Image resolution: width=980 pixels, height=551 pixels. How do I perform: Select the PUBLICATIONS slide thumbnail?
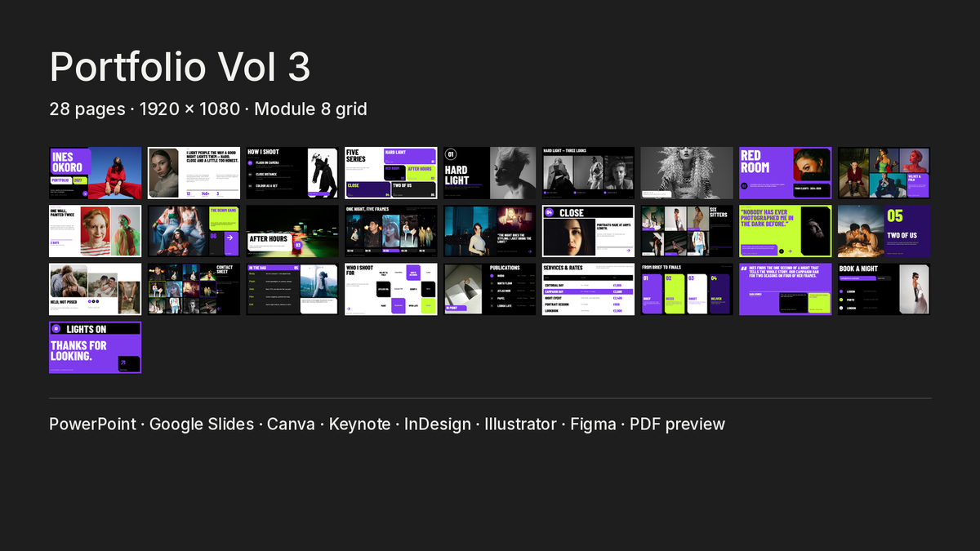(x=490, y=289)
